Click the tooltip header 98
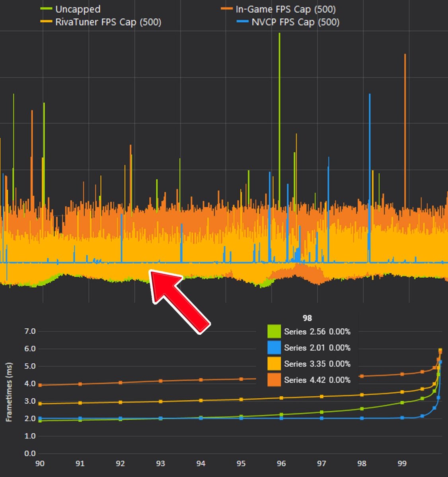The height and width of the screenshot is (477, 448). pos(307,318)
